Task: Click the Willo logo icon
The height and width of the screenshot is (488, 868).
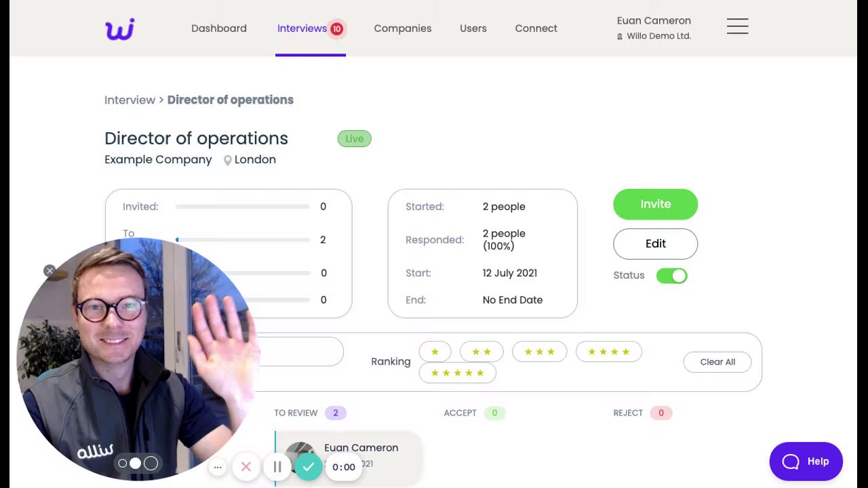Action: pyautogui.click(x=120, y=29)
